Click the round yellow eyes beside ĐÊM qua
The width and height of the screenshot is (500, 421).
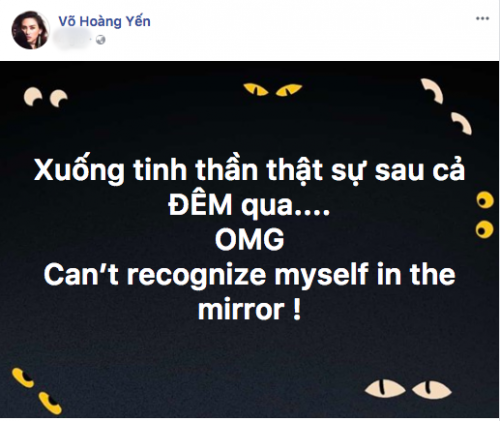(485, 215)
